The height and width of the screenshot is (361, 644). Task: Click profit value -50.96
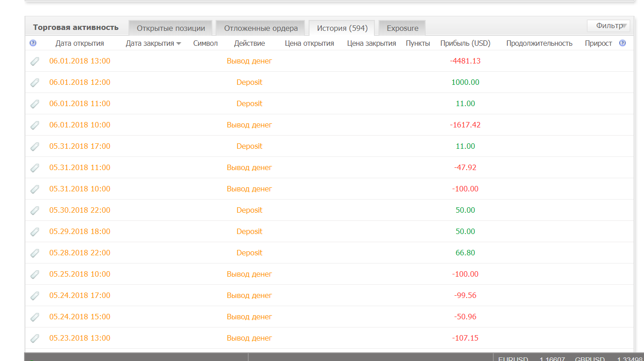point(465,317)
